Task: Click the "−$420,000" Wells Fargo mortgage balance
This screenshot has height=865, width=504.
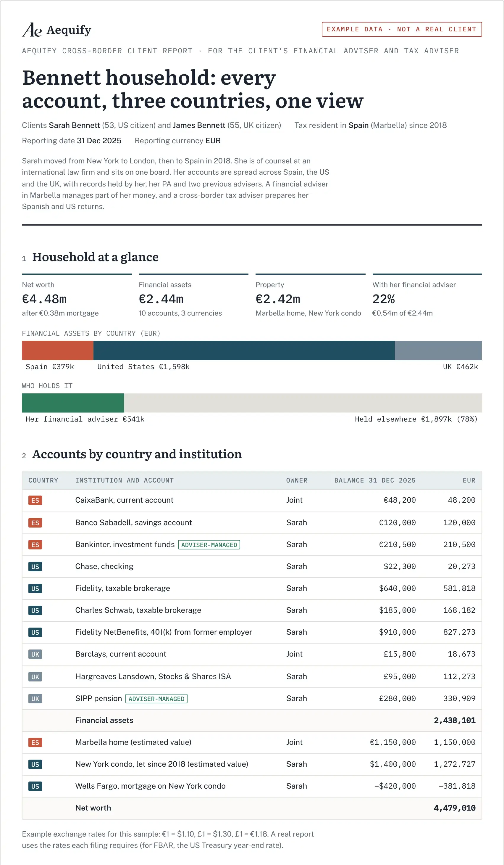Action: [395, 786]
